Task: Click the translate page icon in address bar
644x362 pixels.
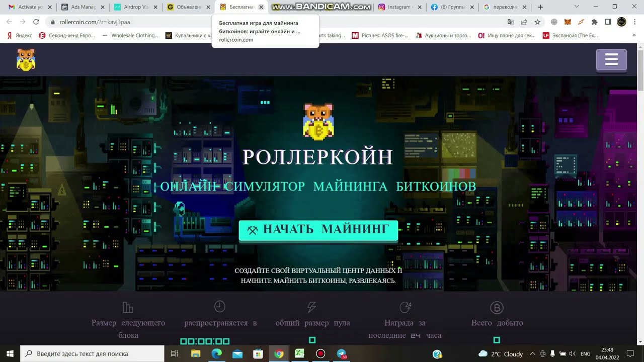Action: [x=511, y=22]
